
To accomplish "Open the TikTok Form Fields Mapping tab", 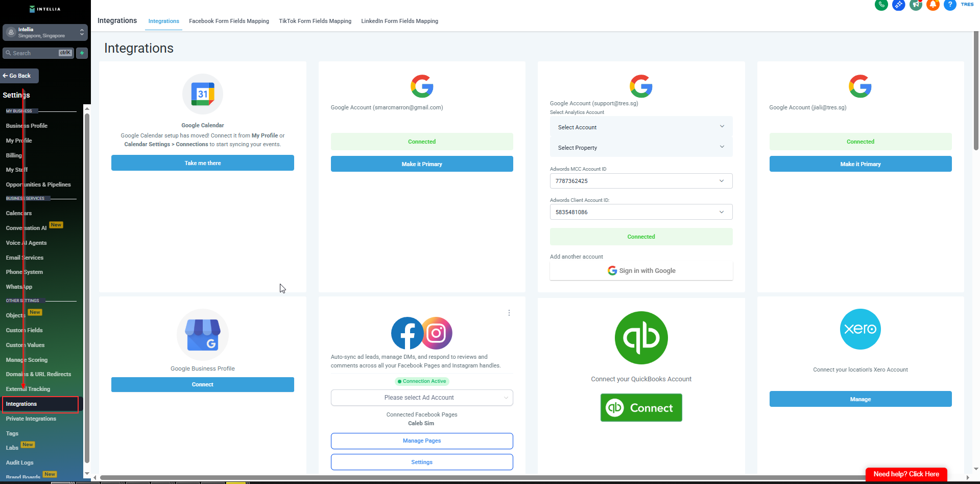I will pos(315,21).
